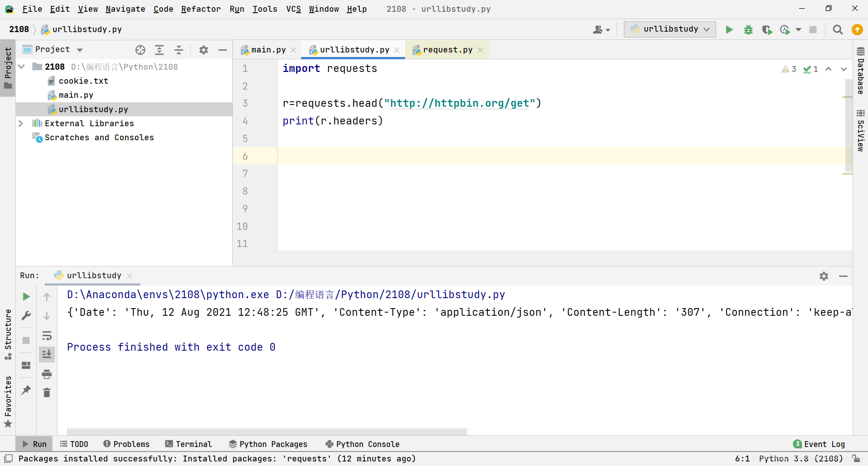This screenshot has height=466, width=868.
Task: Collapse all in Project panel
Action: coord(179,50)
